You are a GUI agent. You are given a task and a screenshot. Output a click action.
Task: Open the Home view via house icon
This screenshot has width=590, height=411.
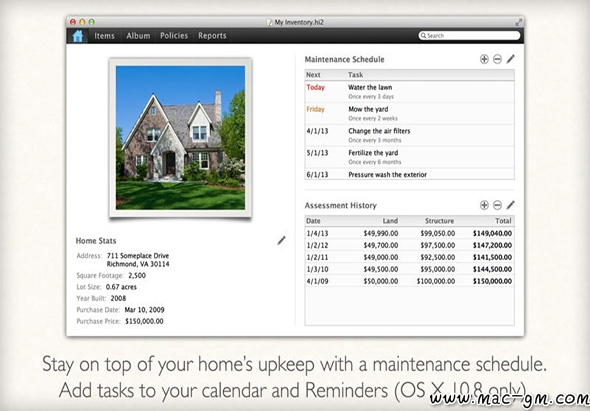[x=78, y=36]
